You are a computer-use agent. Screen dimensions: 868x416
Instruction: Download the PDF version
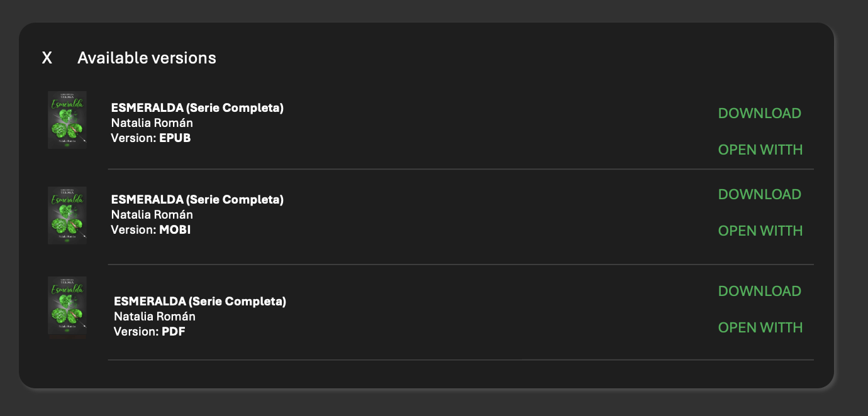coord(759,292)
